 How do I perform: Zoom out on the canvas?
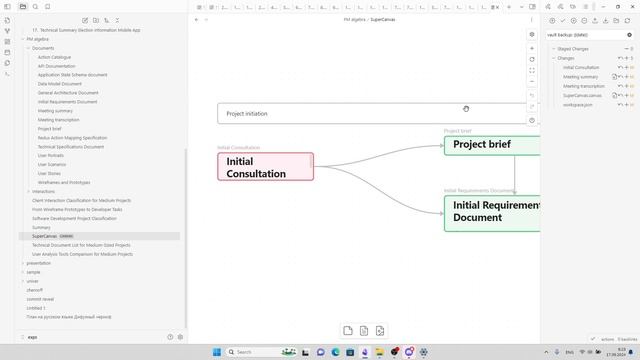click(532, 82)
